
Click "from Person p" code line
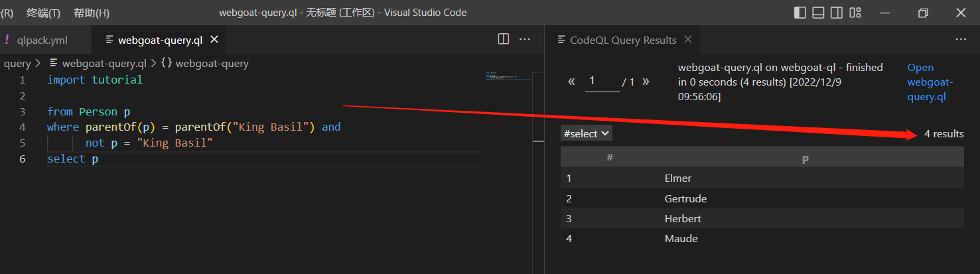pyautogui.click(x=88, y=111)
